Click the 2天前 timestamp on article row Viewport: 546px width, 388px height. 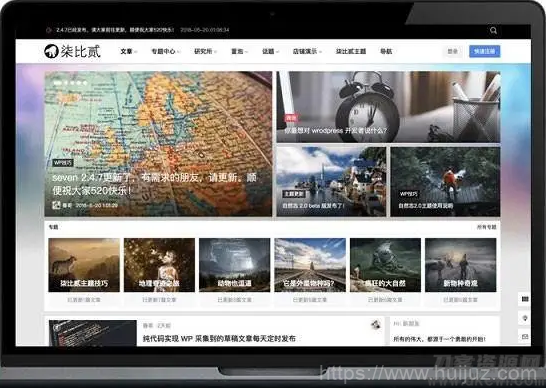pyautogui.click(x=164, y=326)
